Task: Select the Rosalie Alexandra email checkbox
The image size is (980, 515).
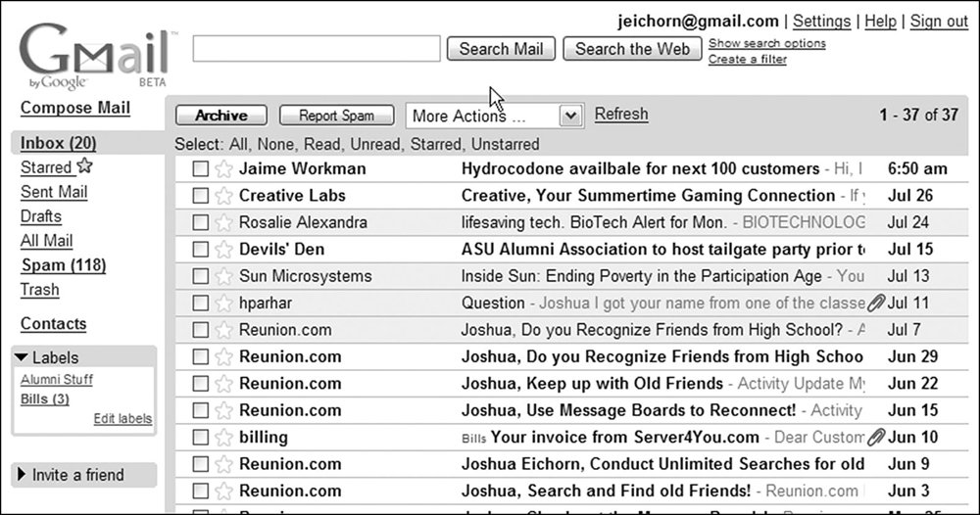Action: [200, 222]
